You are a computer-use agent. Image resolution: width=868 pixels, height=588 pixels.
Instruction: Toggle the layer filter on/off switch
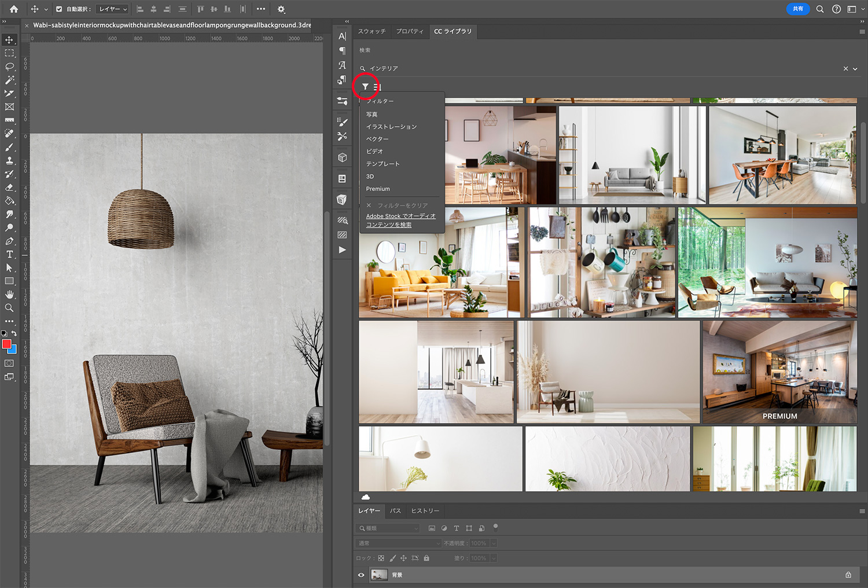(x=495, y=527)
